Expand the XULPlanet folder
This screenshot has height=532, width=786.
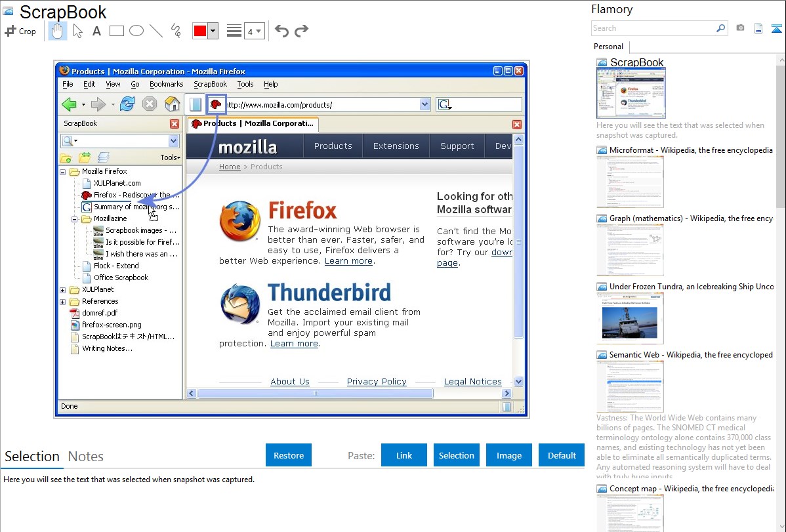(x=63, y=290)
